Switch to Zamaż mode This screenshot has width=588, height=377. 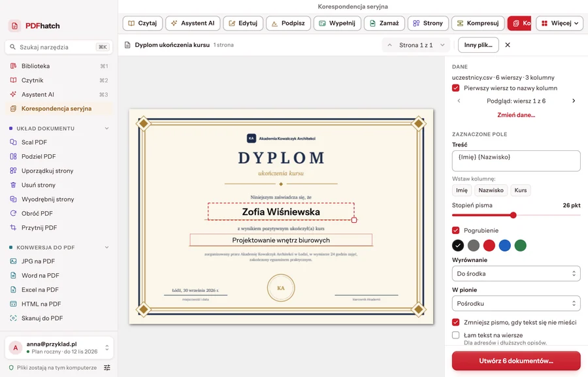(x=384, y=24)
